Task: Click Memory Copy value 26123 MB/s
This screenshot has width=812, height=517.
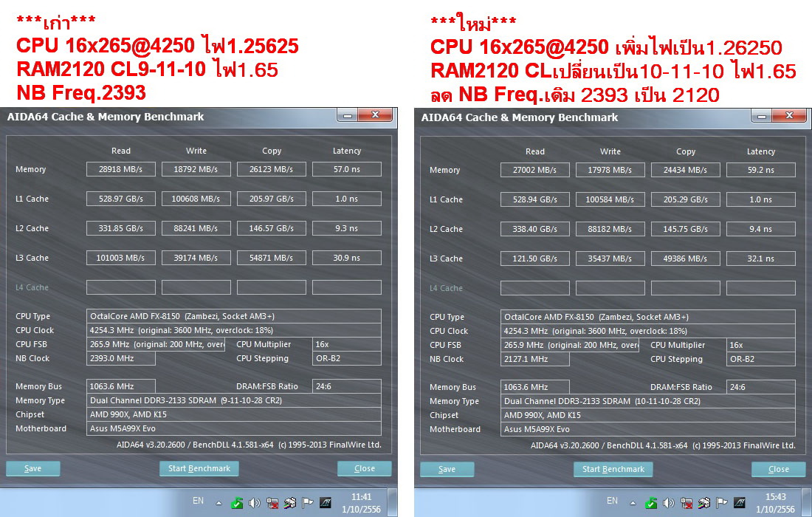Action: [x=272, y=169]
